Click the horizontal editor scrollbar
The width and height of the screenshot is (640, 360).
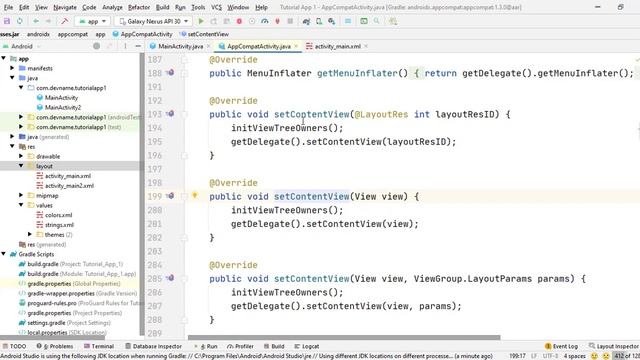point(344,338)
